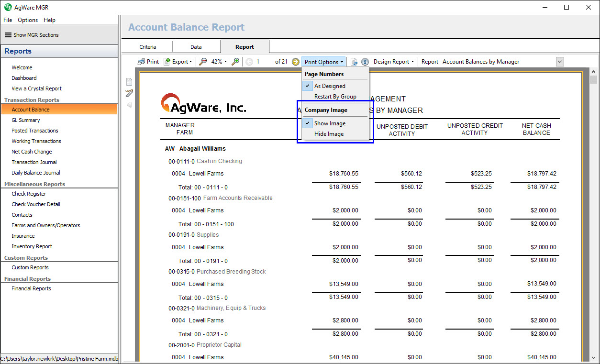Click the zoom in magnifier icon
The height and width of the screenshot is (364, 600).
(235, 62)
